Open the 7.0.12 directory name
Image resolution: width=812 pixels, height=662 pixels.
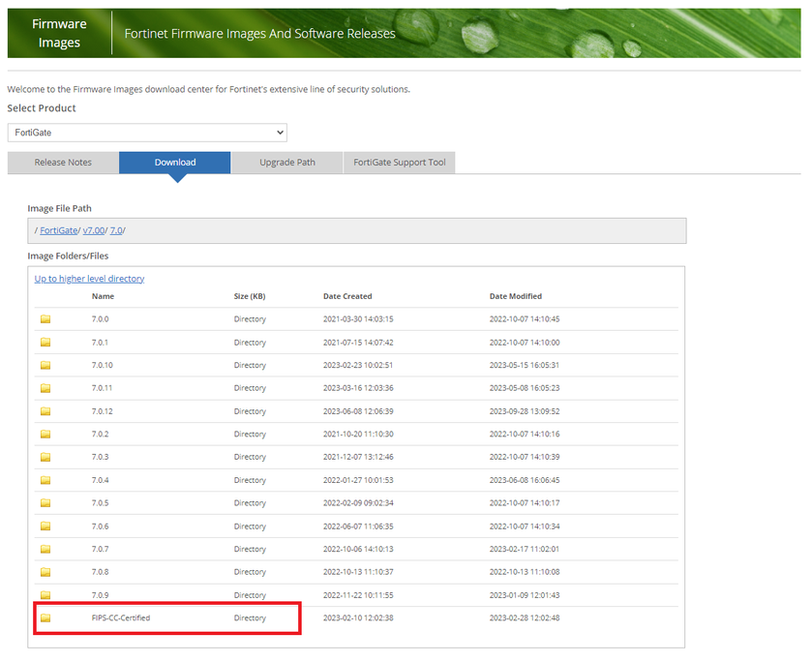(102, 411)
